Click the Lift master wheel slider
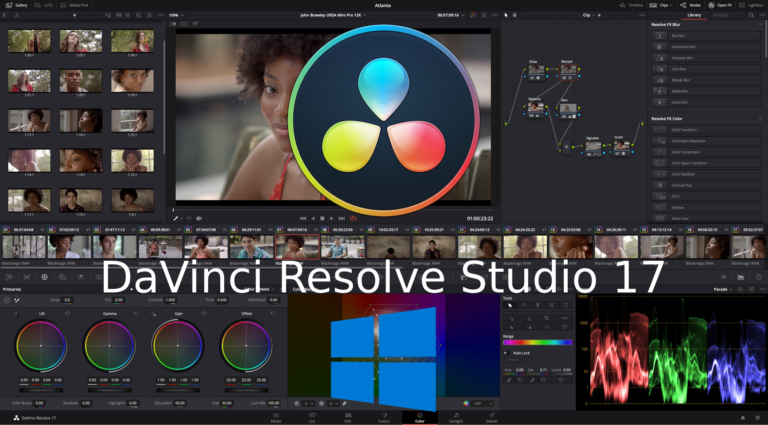The width and height of the screenshot is (768, 425). pos(41,390)
